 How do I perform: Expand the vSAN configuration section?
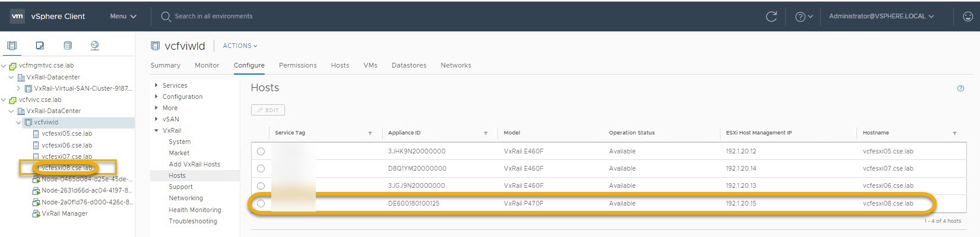[x=170, y=119]
